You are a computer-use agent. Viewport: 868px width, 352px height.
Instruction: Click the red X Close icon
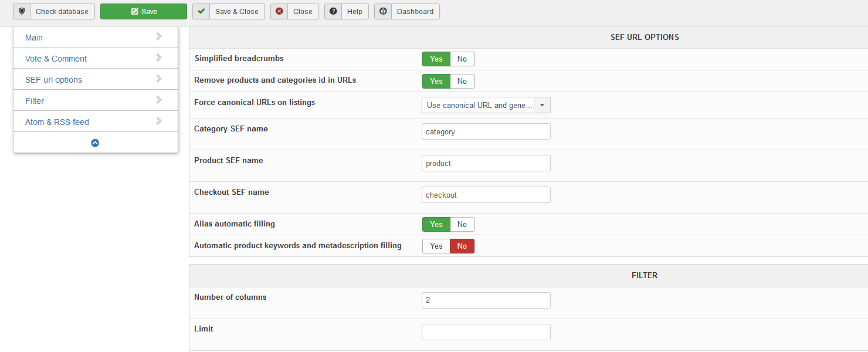pos(279,12)
